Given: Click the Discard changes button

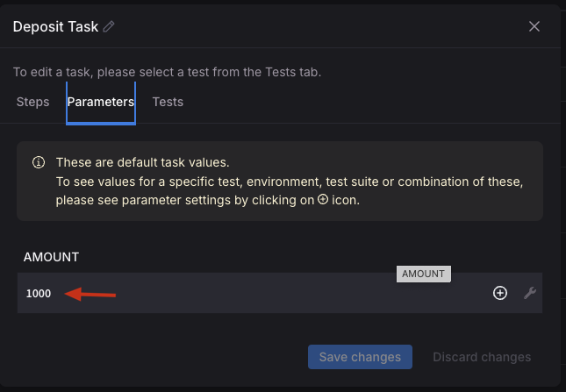Looking at the screenshot, I should (x=482, y=357).
